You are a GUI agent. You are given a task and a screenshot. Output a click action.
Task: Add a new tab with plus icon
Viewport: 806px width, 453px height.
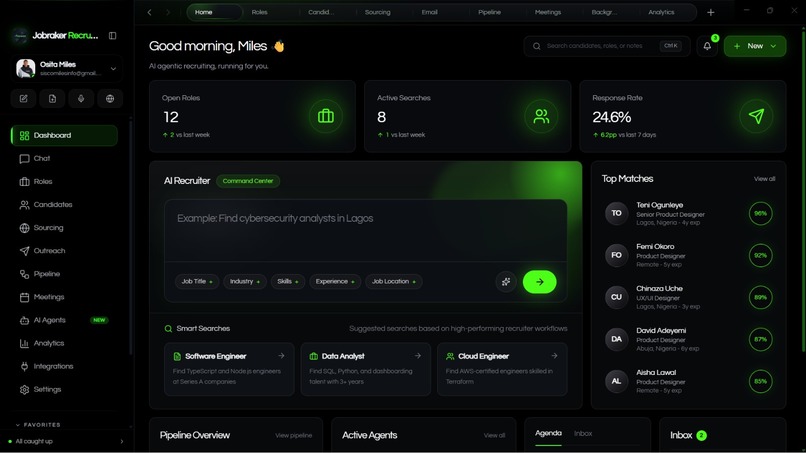(x=710, y=12)
